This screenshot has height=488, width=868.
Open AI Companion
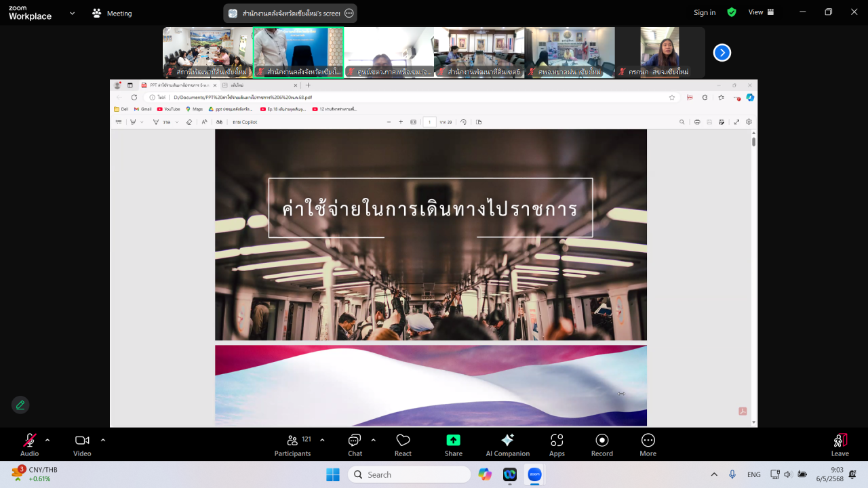[x=507, y=445]
